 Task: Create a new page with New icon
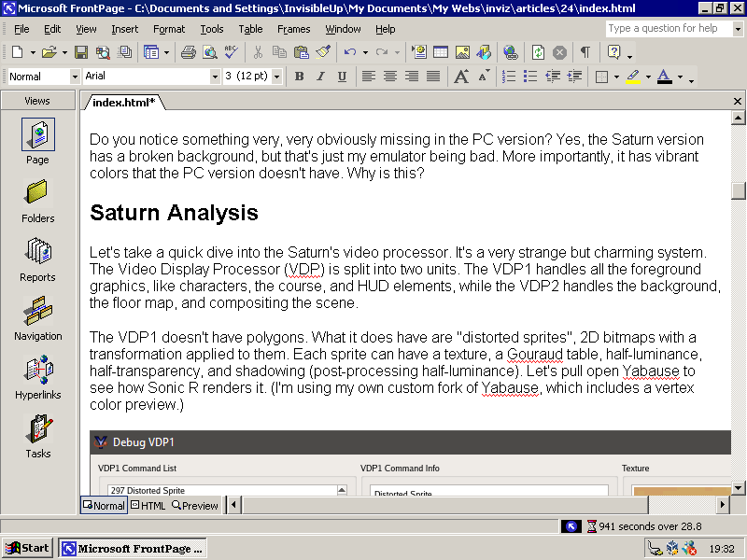coord(17,52)
